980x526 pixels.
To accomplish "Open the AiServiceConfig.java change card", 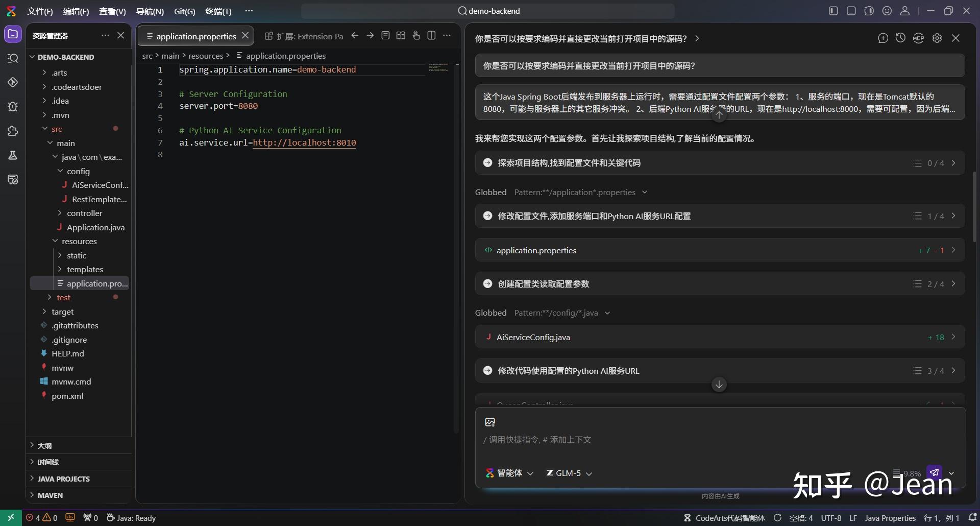I will pyautogui.click(x=720, y=337).
